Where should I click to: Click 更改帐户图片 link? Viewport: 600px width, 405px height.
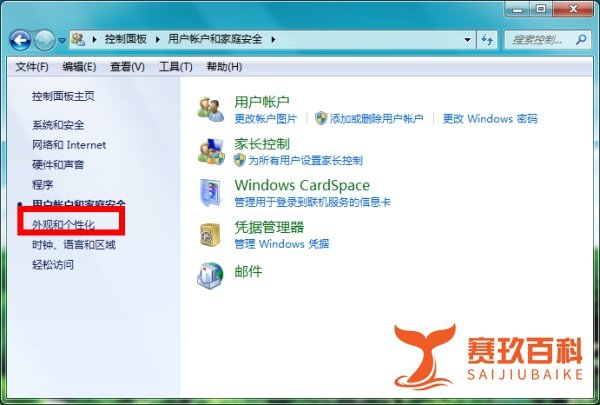[266, 119]
